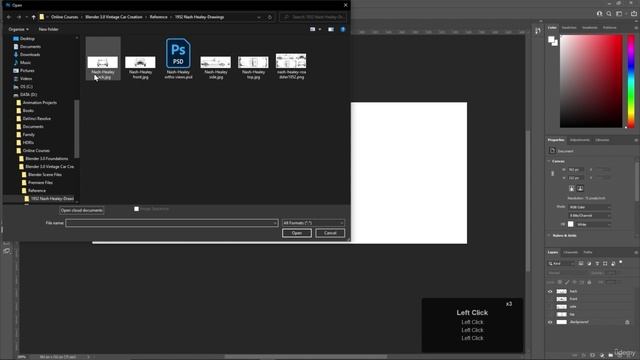Pick a color in the Color field
This screenshot has height=360, width=640.
591,81
